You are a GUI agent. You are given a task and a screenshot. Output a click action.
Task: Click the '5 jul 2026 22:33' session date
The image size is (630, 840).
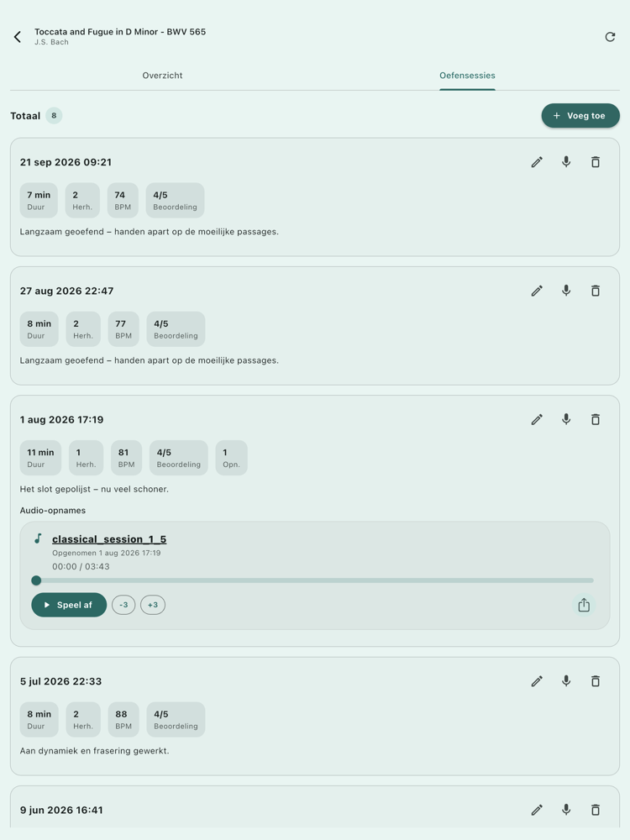[60, 681]
